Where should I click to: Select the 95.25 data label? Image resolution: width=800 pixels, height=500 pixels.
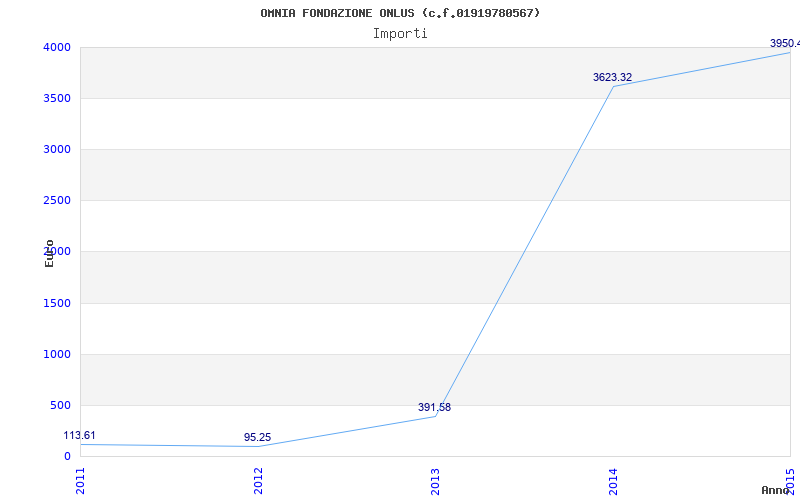[x=257, y=437]
